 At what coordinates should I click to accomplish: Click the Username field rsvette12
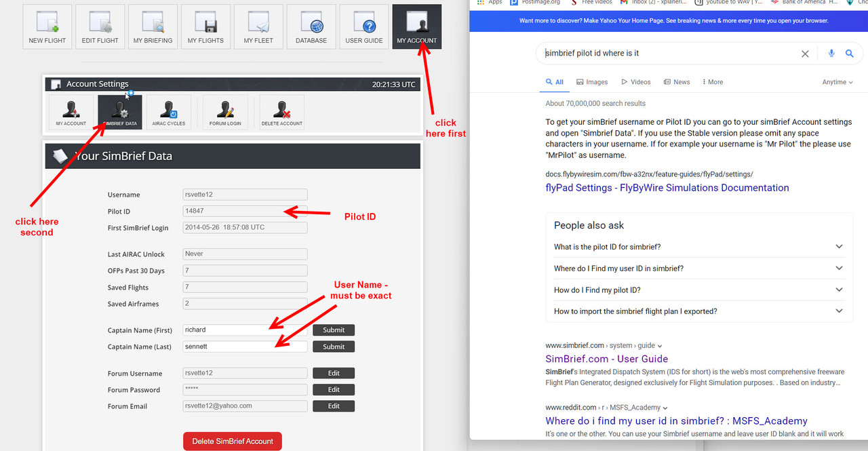point(245,195)
